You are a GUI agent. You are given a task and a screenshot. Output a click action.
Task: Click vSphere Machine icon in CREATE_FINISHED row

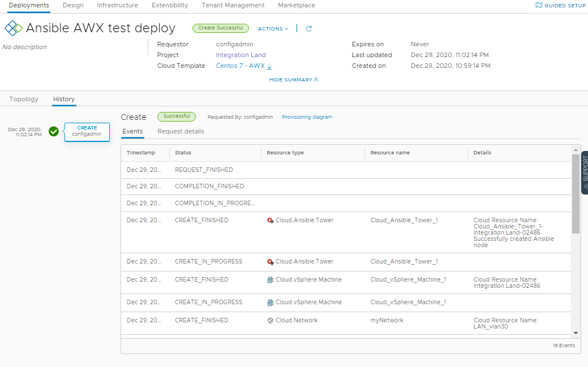270,280
